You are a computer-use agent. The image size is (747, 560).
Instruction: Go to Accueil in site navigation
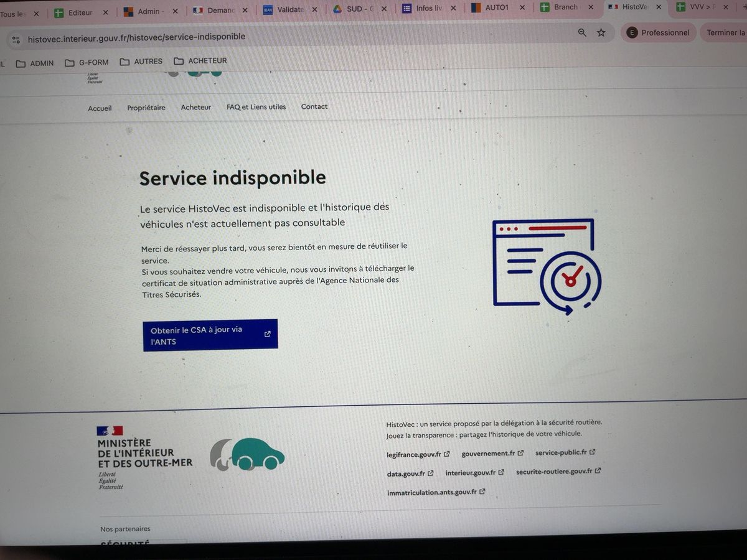[x=100, y=108]
